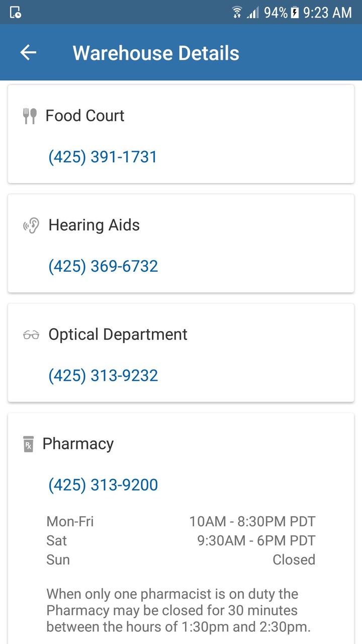This screenshot has width=362, height=644.
Task: Tap the Optical Department glasses icon
Action: point(31,335)
